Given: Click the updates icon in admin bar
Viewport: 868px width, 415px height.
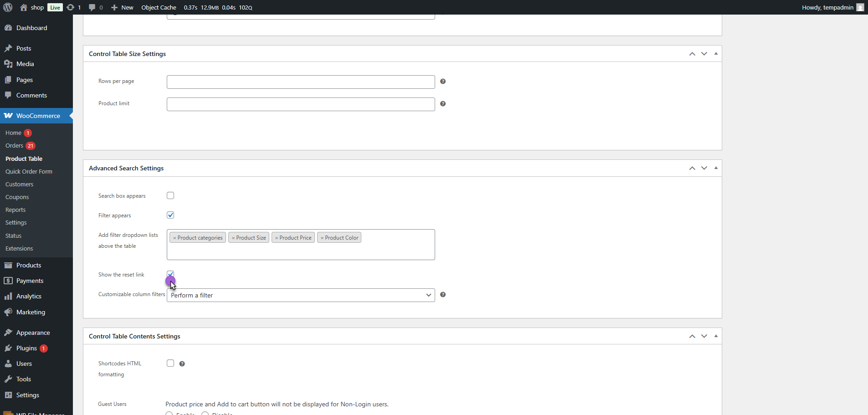Looking at the screenshot, I should click(x=73, y=7).
